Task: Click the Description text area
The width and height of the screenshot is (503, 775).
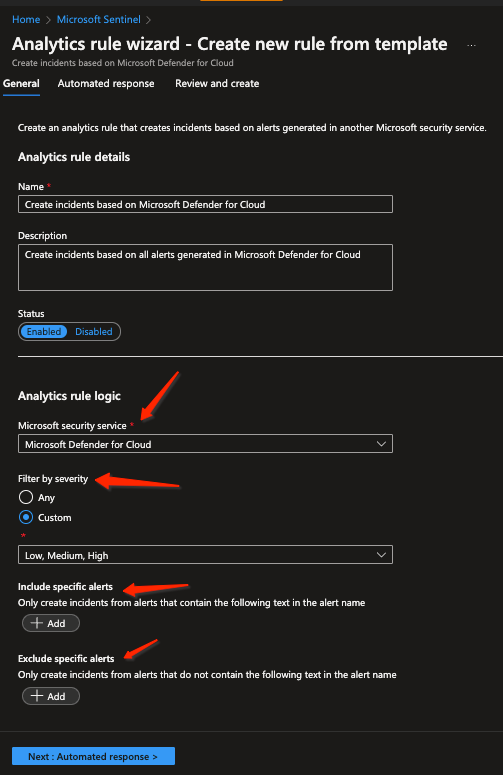Action: [x=205, y=267]
